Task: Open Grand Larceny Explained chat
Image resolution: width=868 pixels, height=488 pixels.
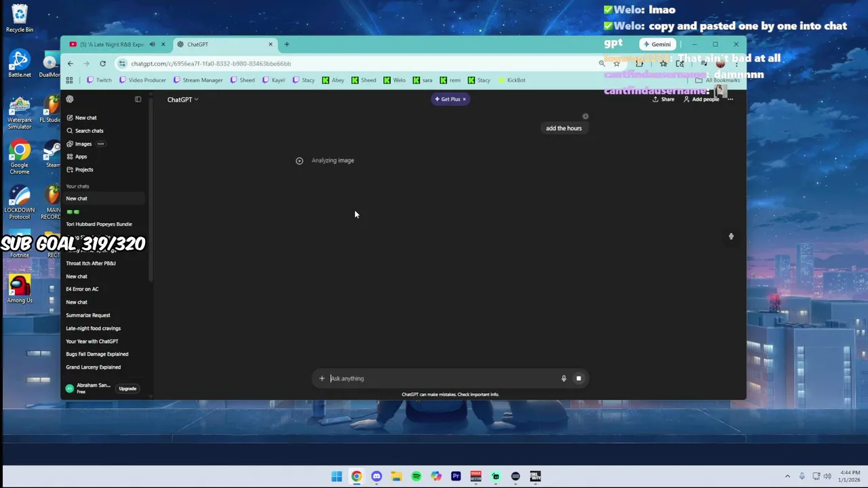Action: click(x=94, y=367)
